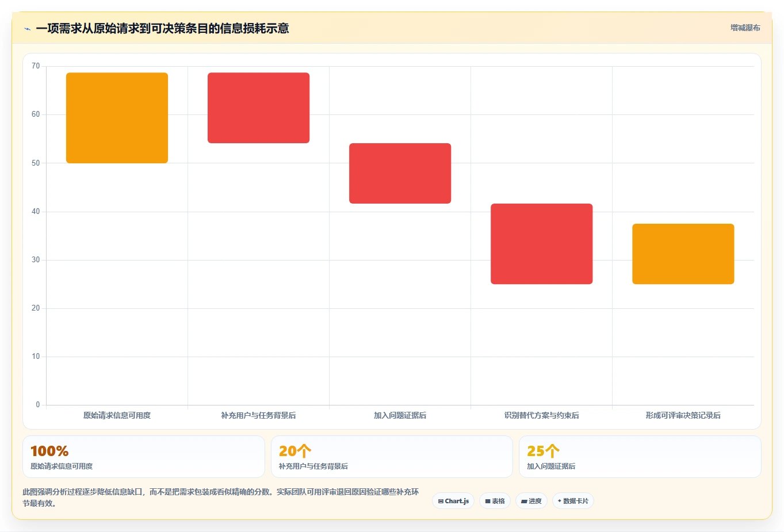
Task: Click the 表格 chip
Action: click(495, 501)
